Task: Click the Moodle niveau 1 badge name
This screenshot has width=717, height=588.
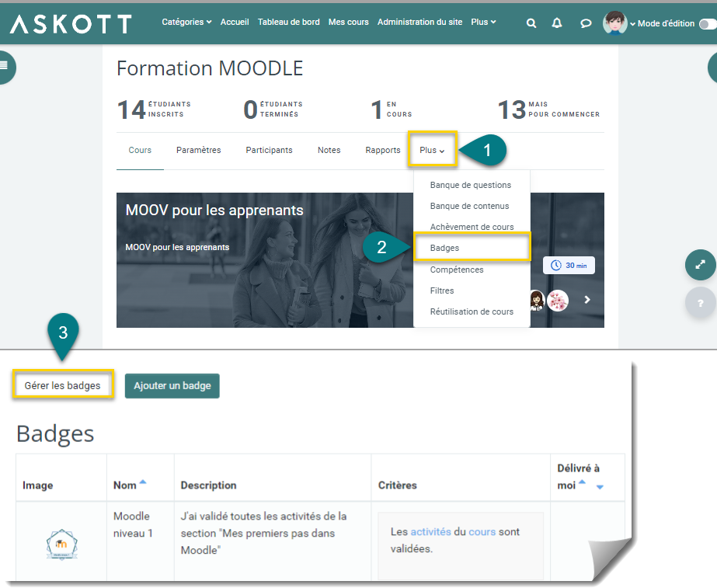Action: coord(133,524)
